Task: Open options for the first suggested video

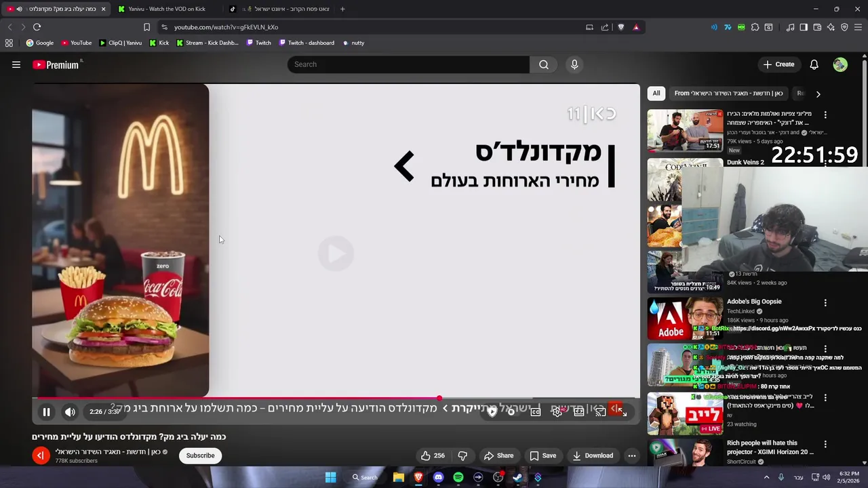Action: pyautogui.click(x=825, y=115)
